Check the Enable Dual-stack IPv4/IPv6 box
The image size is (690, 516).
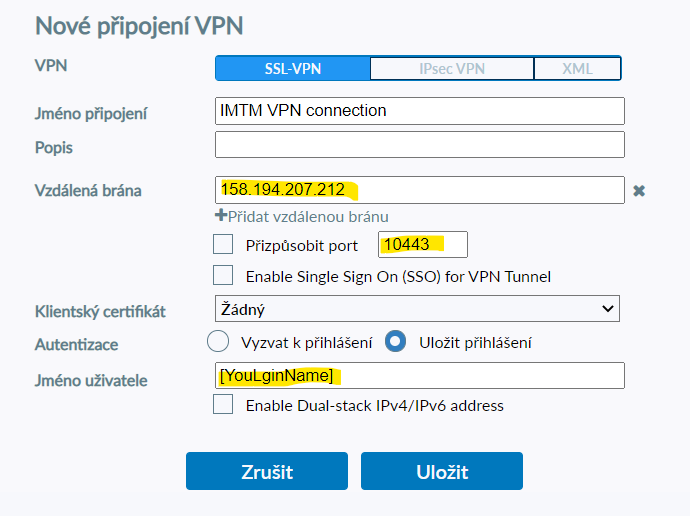click(x=223, y=405)
